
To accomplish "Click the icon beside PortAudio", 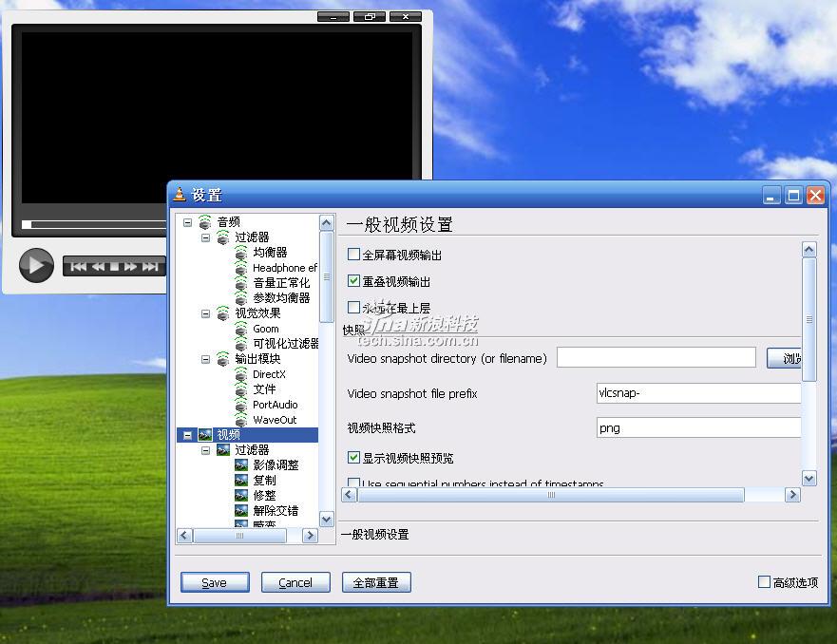I will [241, 405].
